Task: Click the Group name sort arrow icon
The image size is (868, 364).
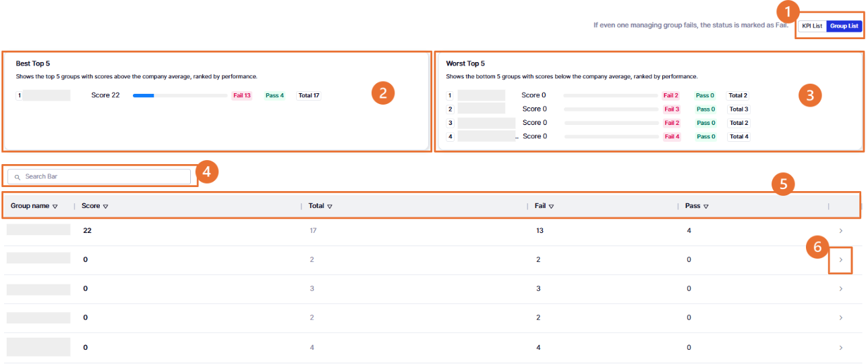Action: (55, 207)
